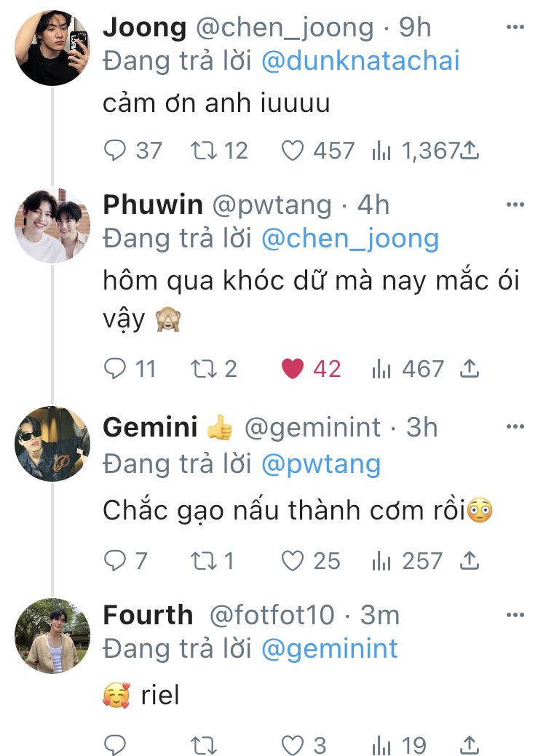The image size is (546, 756).
Task: Open the Phuwin display name profile
Action: coord(153,205)
